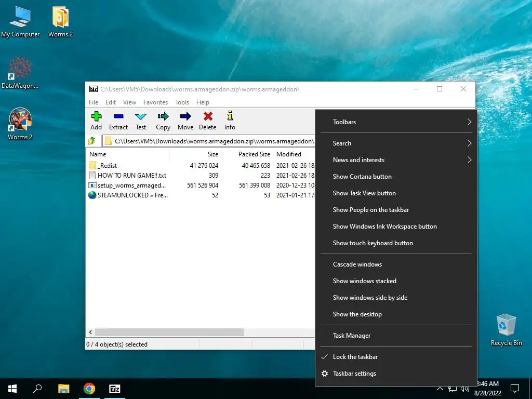
Task: Toggle Show Windows Ink Workspace button
Action: pos(396,227)
